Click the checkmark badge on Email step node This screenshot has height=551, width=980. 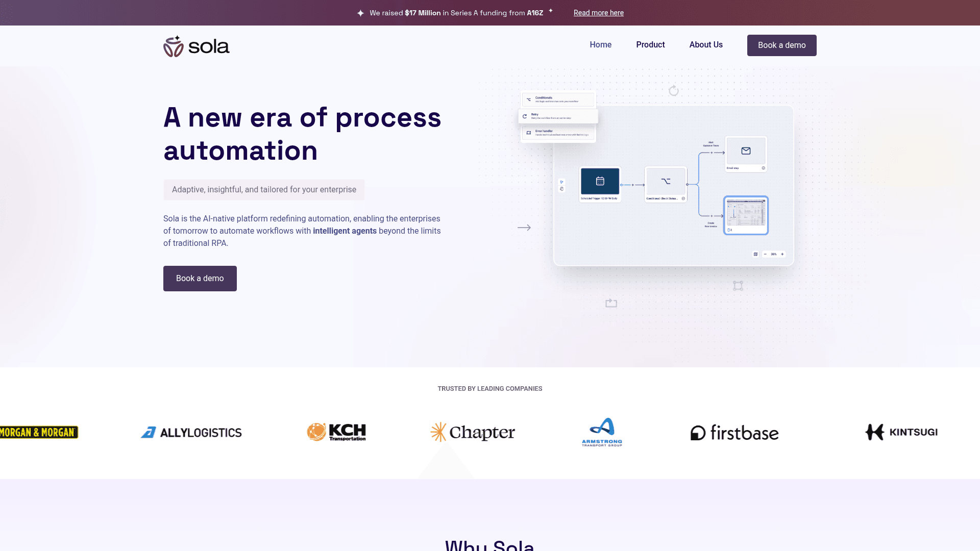point(763,168)
